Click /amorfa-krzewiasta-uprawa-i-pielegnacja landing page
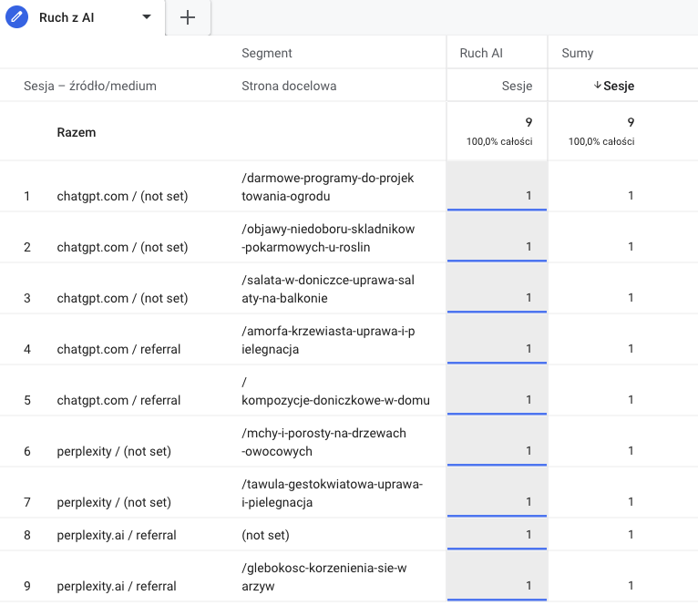The height and width of the screenshot is (616, 698). (327, 340)
